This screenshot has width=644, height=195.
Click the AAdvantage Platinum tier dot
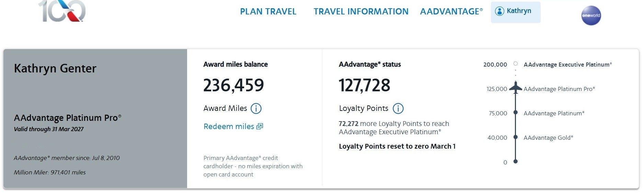click(515, 113)
